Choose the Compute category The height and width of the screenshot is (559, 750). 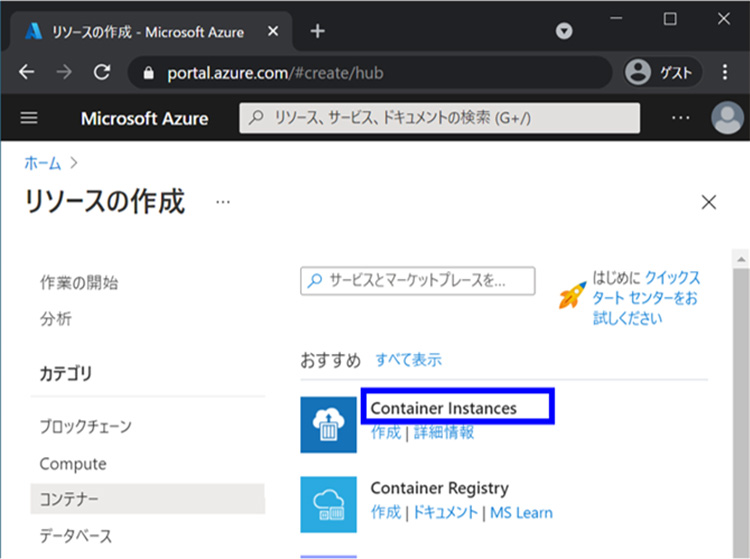73,464
